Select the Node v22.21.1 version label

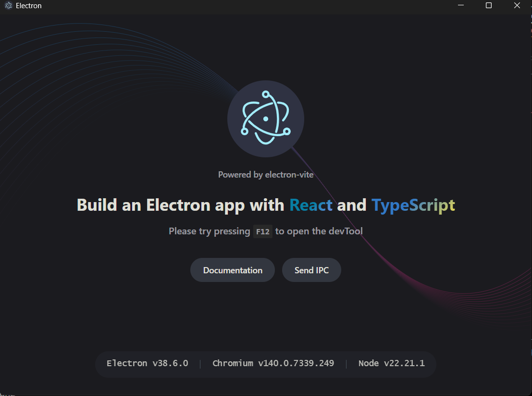[392, 363]
